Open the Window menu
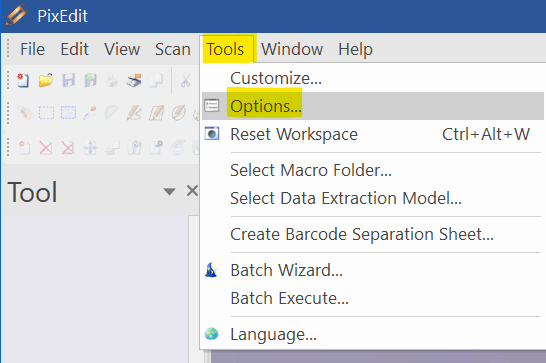Screen dimensions: 546x363 292,49
